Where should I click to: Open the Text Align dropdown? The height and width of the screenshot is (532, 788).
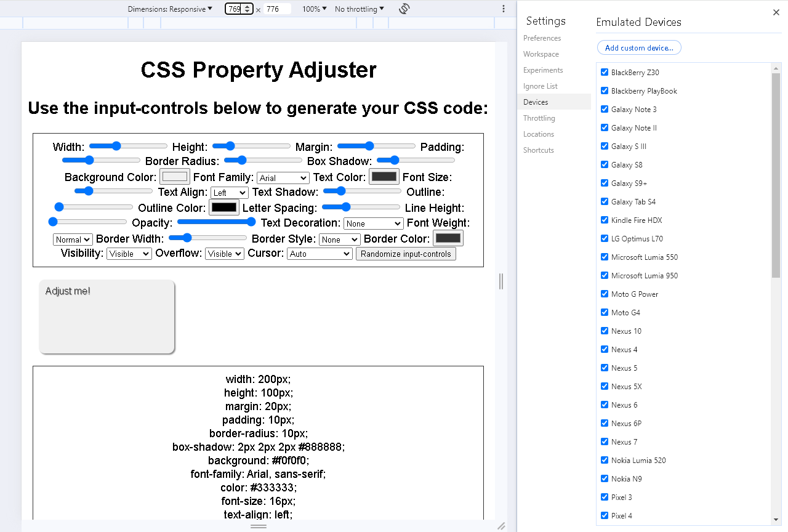point(229,192)
